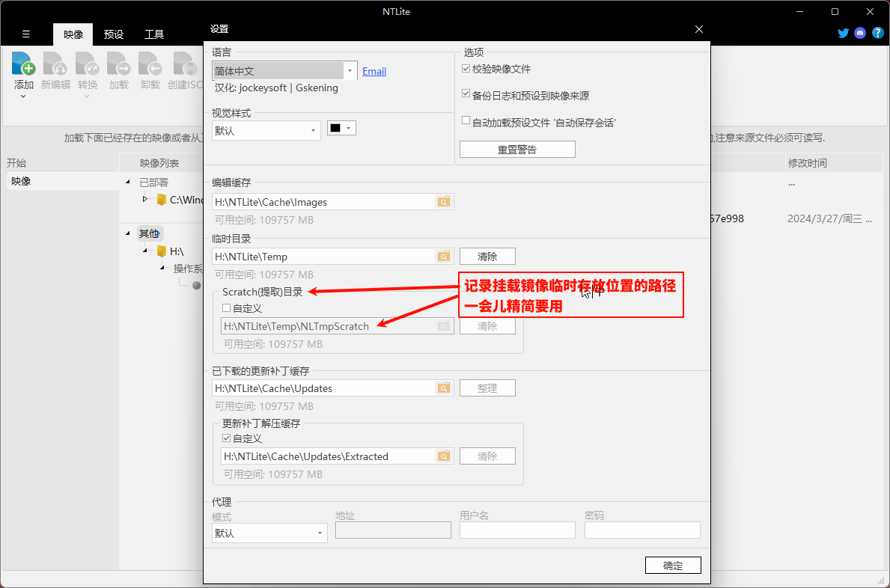Collapse the 其他 tree group
This screenshot has width=890, height=588.
128,233
